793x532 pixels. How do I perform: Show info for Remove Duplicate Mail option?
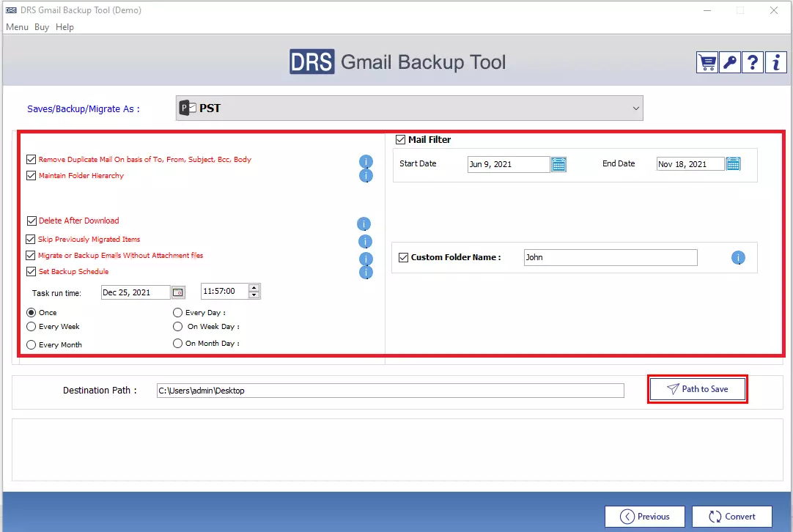pyautogui.click(x=366, y=161)
